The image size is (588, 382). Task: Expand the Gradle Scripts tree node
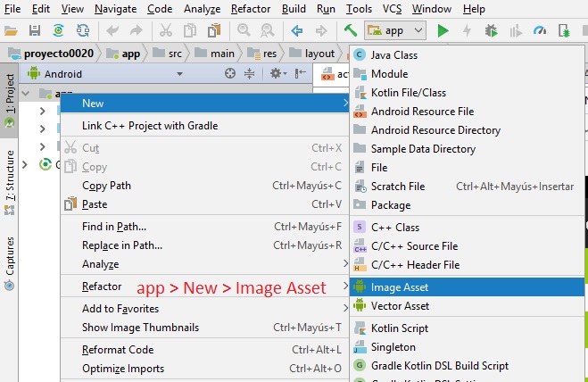tap(24, 164)
